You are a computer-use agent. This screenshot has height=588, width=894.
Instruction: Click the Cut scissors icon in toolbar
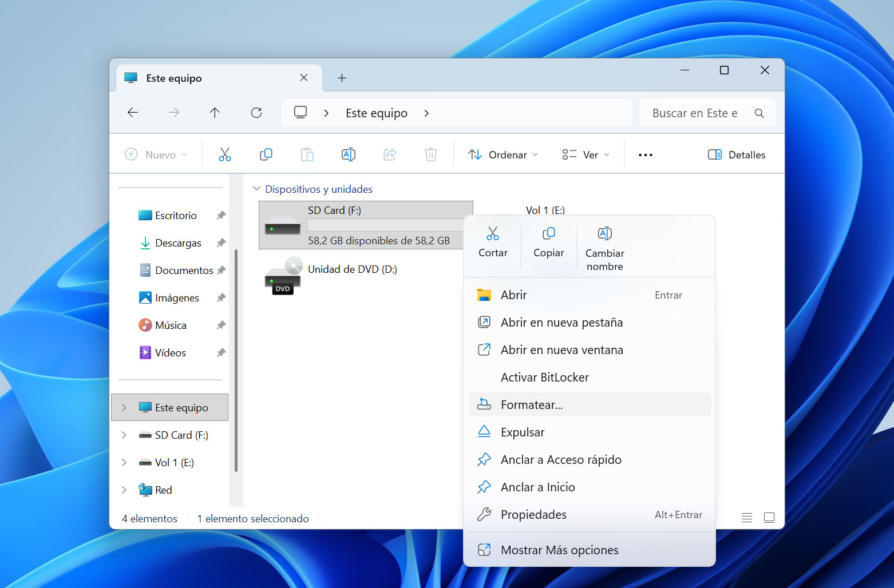[x=225, y=154]
